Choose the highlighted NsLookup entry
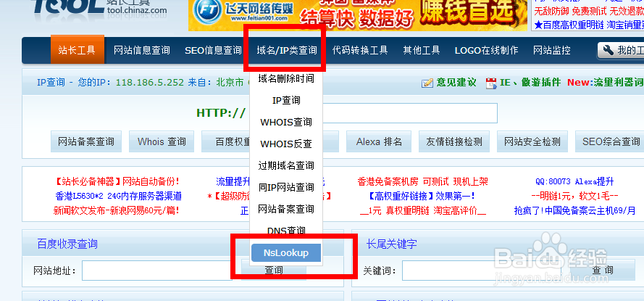The width and height of the screenshot is (644, 301). [x=286, y=253]
